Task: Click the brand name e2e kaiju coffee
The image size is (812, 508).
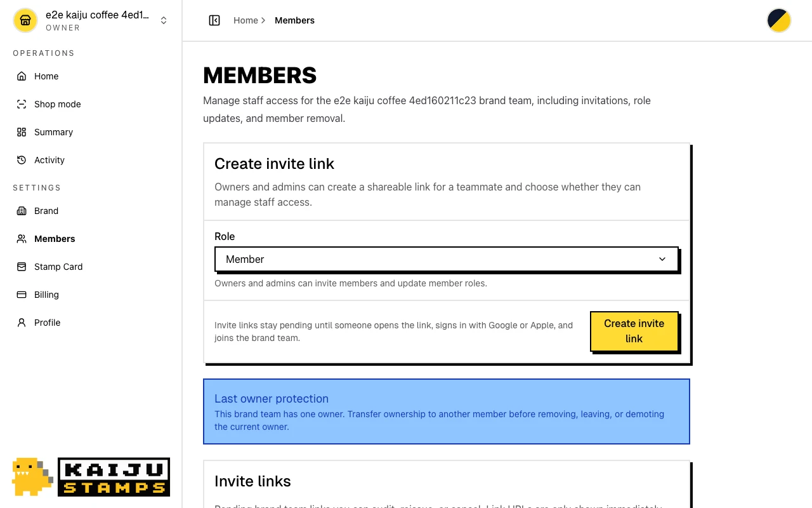Action: coord(97,15)
